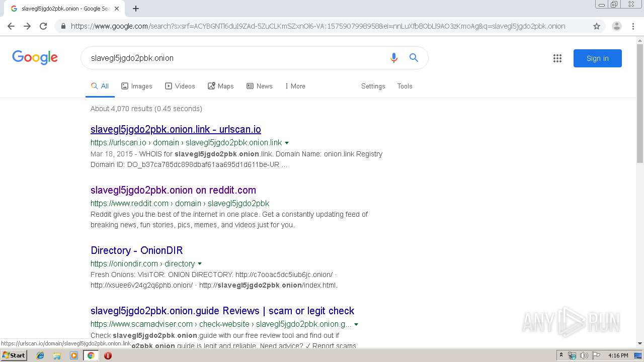Click the Google logo
This screenshot has width=644, height=362.
pos(35,57)
